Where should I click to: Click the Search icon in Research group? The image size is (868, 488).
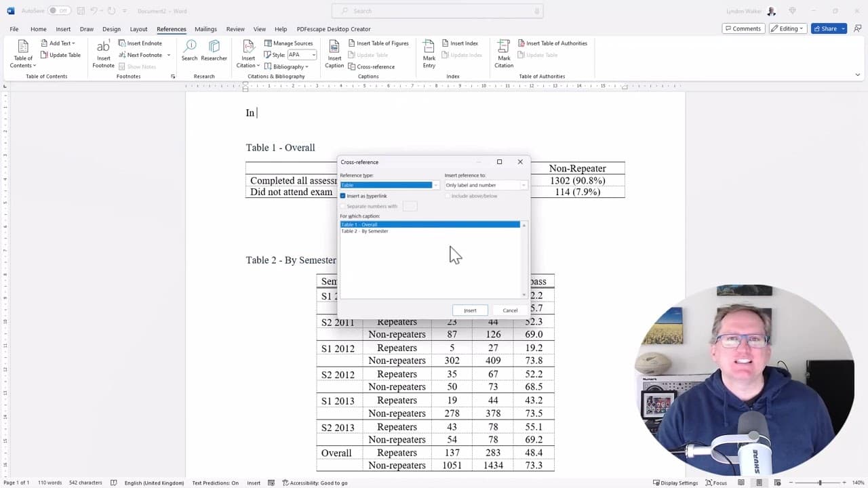(189, 51)
